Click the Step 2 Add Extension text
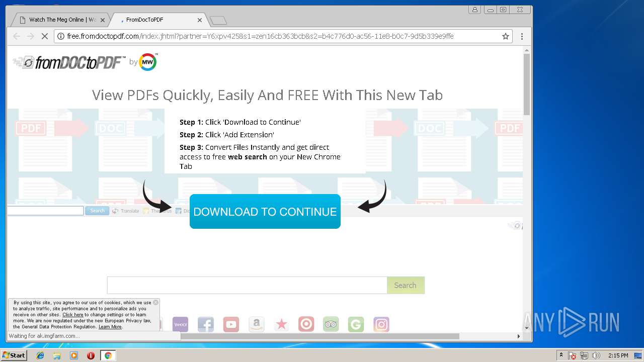The image size is (644, 362). click(x=227, y=135)
